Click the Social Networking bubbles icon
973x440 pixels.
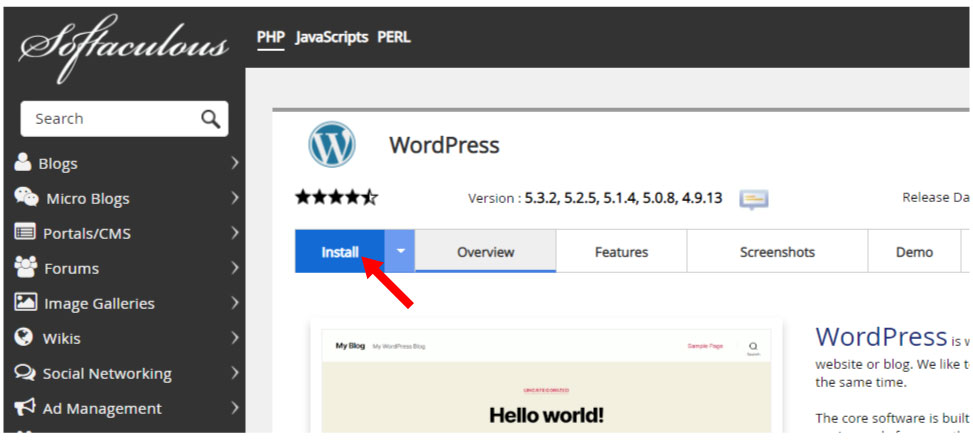(x=25, y=372)
